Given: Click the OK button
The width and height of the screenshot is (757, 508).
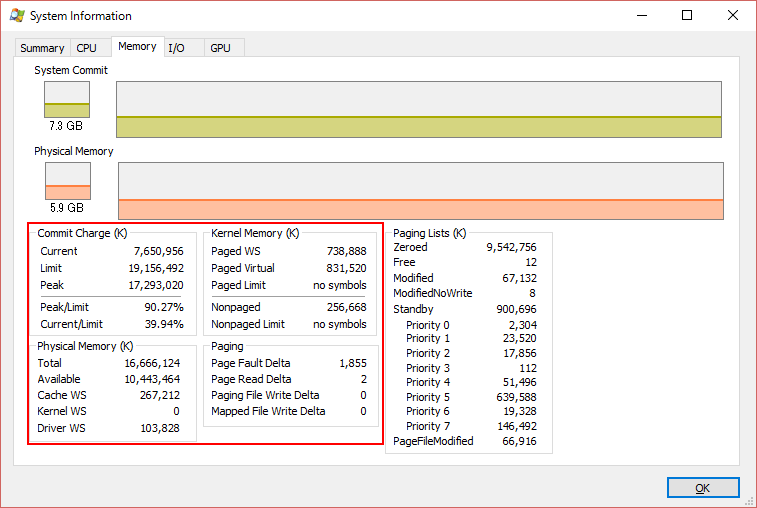Looking at the screenshot, I should coord(703,488).
